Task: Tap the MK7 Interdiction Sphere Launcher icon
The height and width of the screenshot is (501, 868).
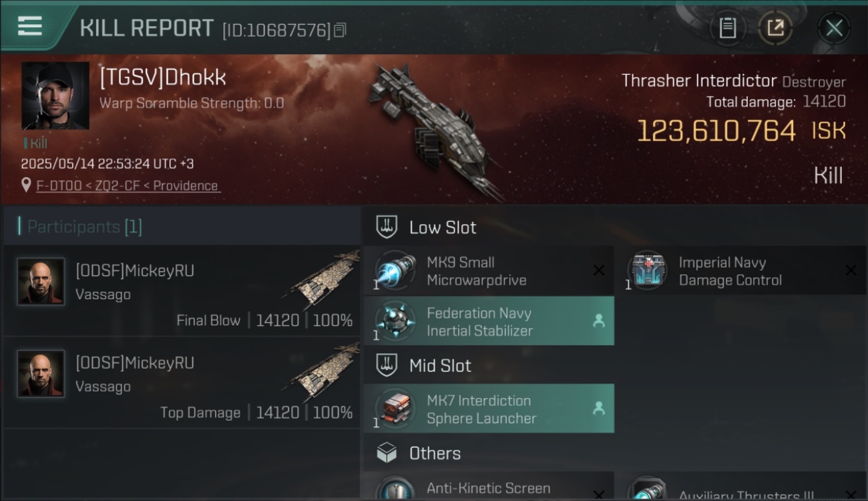Action: pyautogui.click(x=396, y=409)
